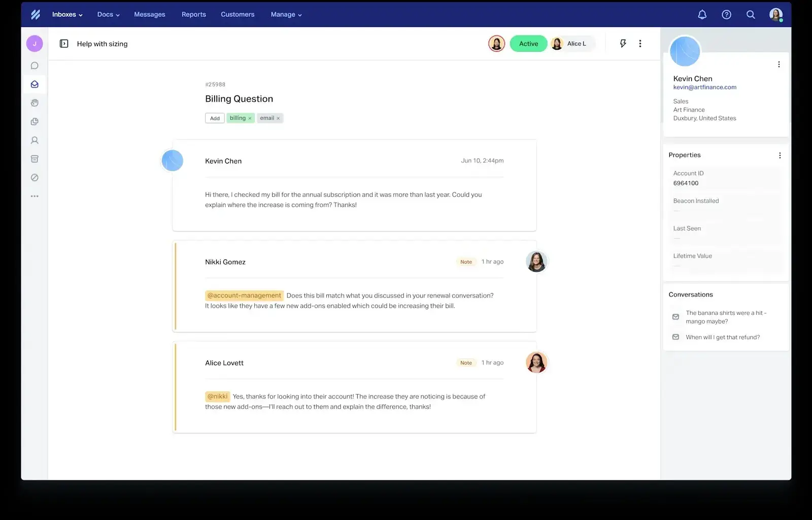Open the help question mark icon
The height and width of the screenshot is (520, 812).
(x=726, y=15)
